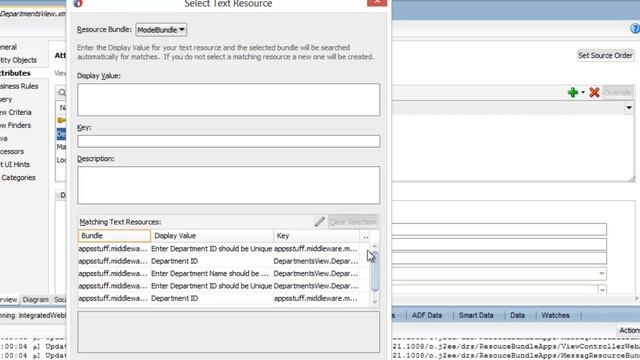Select View Criteria in the left navigation
Viewport: 640px width, 360px height.
pos(16,112)
